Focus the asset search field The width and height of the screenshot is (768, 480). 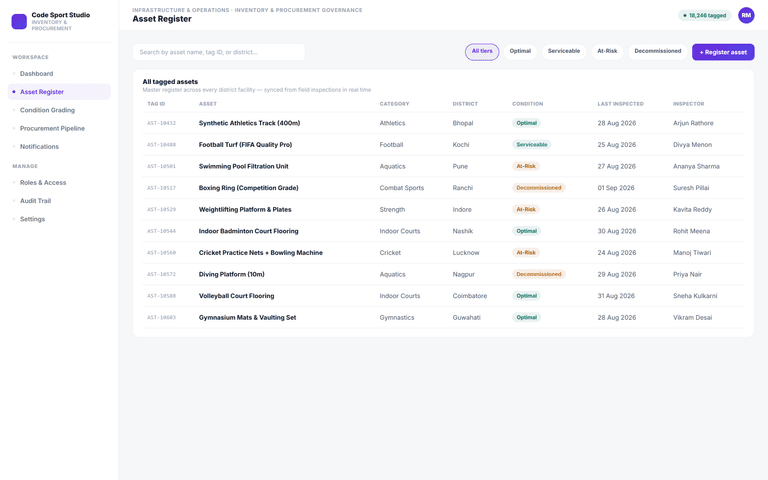(x=218, y=52)
